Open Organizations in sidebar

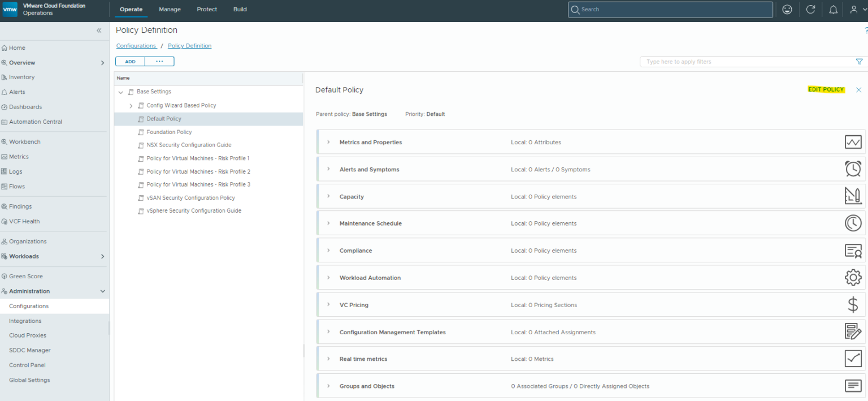28,242
